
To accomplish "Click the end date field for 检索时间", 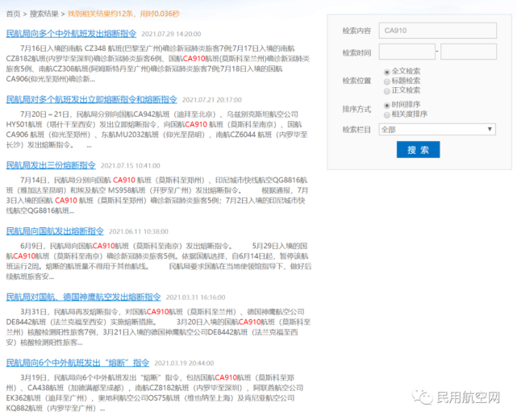I will [469, 52].
